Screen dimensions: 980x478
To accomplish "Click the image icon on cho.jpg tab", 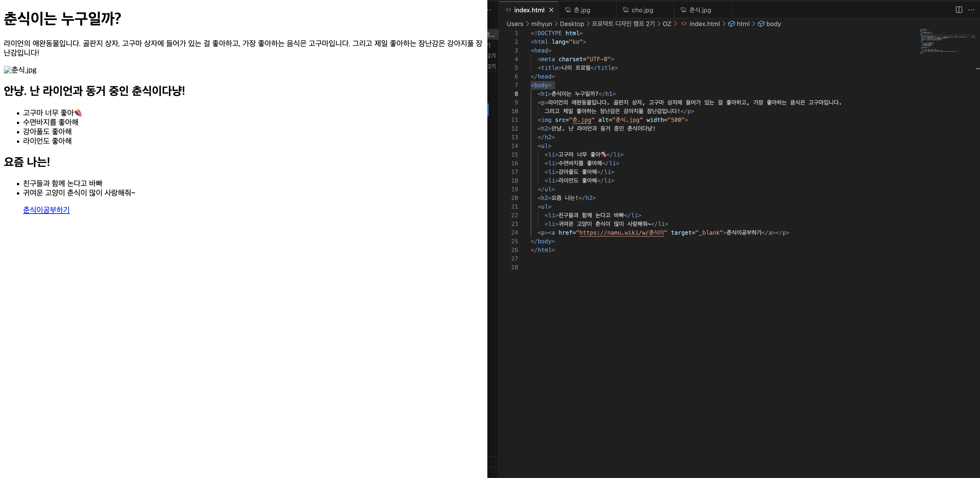I will pyautogui.click(x=626, y=10).
